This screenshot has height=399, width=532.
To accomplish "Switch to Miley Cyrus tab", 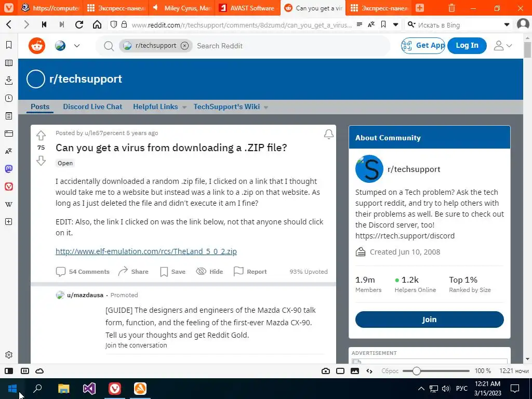I will point(181,8).
